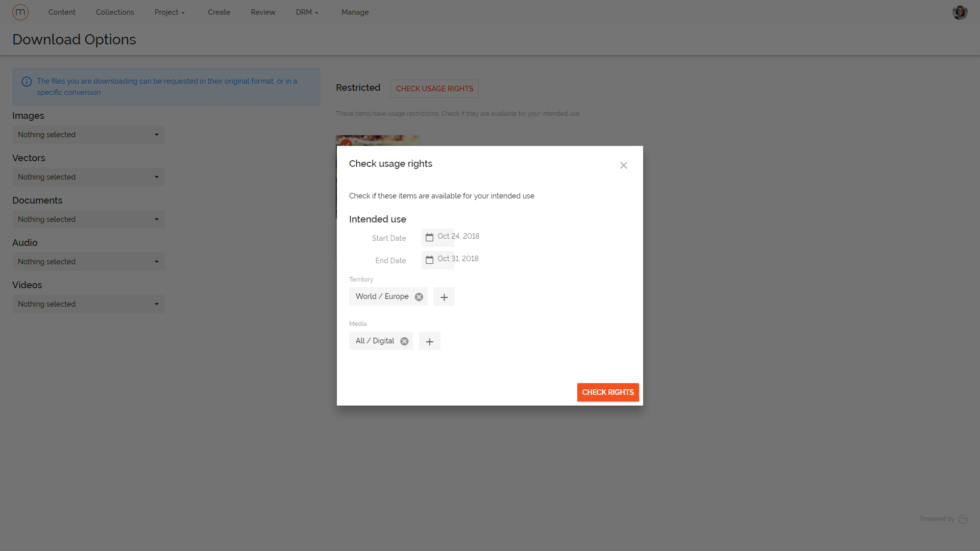Expand the DRM menu

coord(307,12)
